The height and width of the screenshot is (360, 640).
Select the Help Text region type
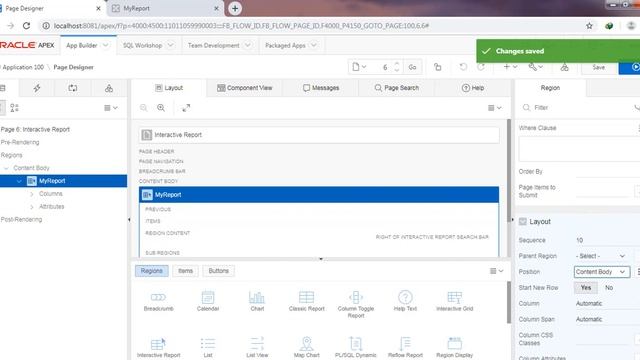pyautogui.click(x=405, y=301)
